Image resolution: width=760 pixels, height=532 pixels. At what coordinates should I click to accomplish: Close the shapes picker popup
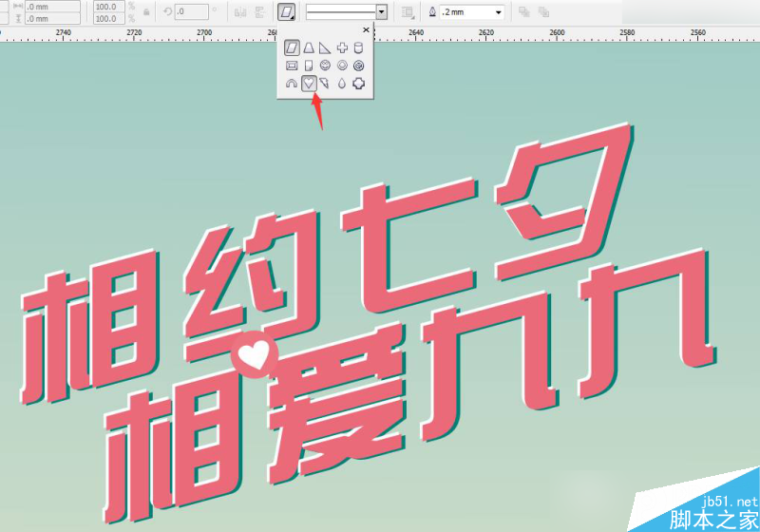click(366, 30)
